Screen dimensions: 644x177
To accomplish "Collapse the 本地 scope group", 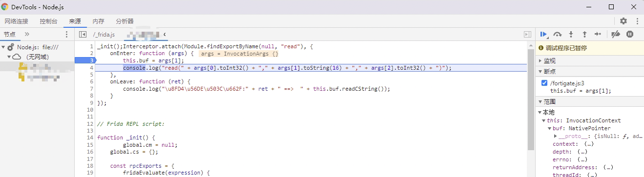I will click(x=540, y=112).
